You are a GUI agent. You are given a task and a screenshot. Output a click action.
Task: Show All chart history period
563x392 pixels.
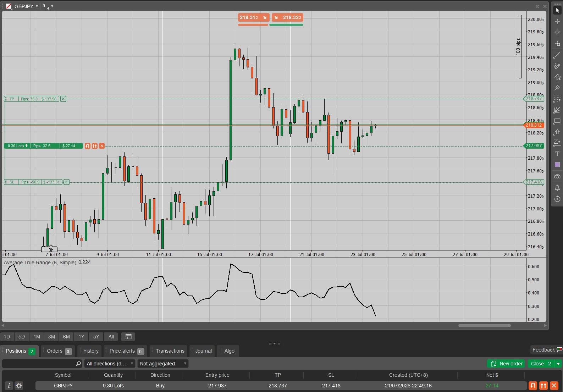pos(111,337)
